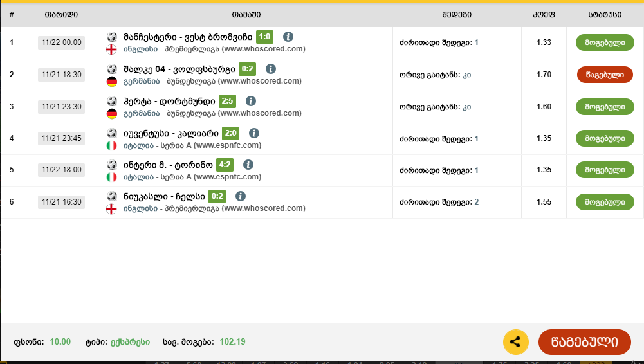Click იტალია link under ინტერი მ. match
This screenshot has width=644, height=364.
[x=138, y=176]
